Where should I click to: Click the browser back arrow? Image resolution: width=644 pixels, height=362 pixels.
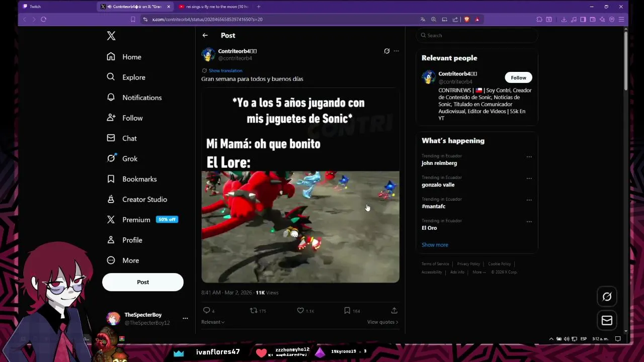(25, 19)
